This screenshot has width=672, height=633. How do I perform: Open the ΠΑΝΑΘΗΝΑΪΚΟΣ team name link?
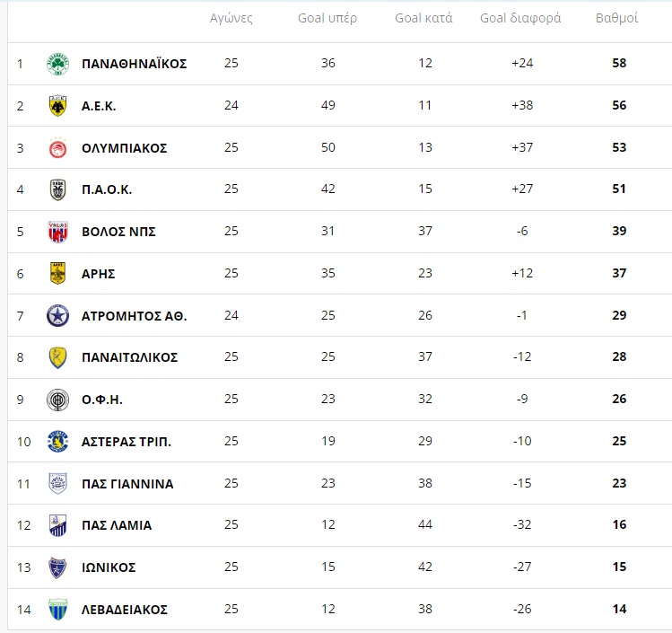pyautogui.click(x=135, y=64)
